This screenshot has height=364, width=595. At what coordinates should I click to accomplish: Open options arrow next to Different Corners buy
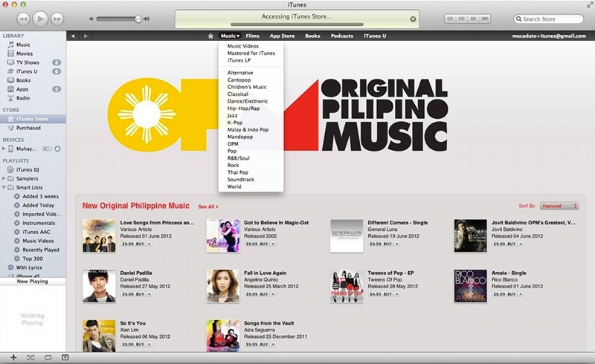[396, 244]
